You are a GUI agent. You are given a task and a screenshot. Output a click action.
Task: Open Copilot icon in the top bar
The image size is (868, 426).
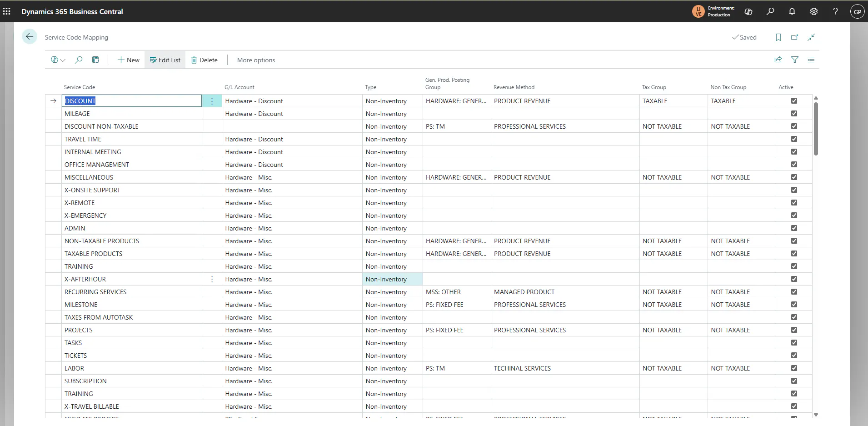[x=748, y=11]
